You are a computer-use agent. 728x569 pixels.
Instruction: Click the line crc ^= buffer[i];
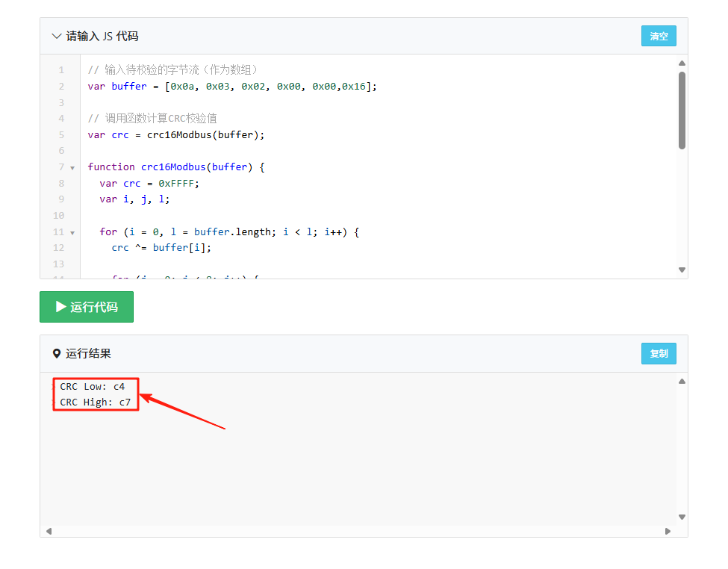(161, 248)
